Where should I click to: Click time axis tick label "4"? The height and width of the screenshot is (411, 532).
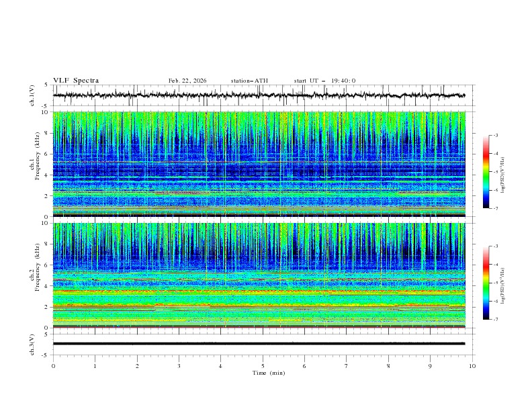(x=221, y=366)
